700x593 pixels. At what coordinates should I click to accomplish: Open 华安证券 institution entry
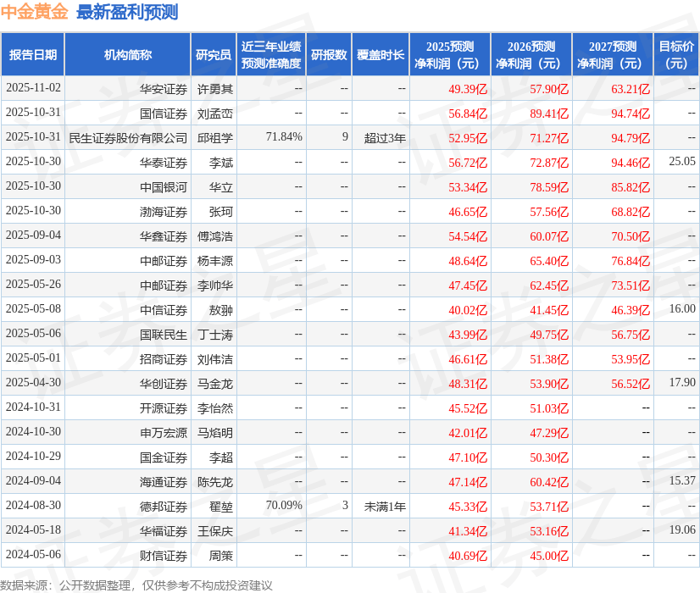coord(164,88)
